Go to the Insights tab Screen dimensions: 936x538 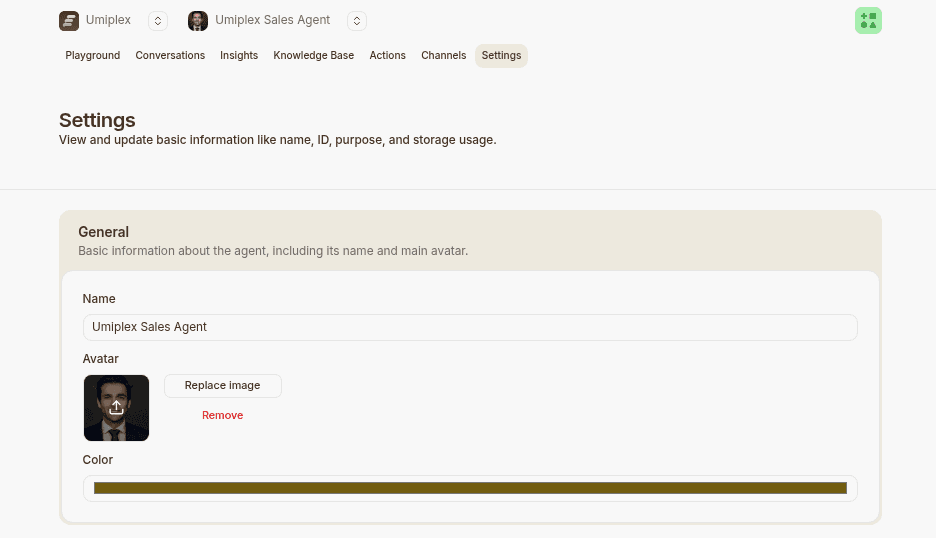tap(239, 56)
